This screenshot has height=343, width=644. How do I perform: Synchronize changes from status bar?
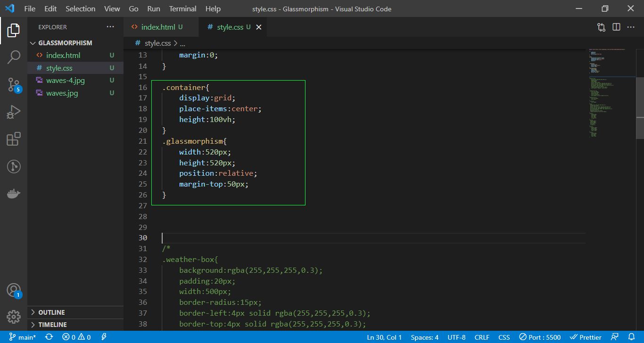49,337
